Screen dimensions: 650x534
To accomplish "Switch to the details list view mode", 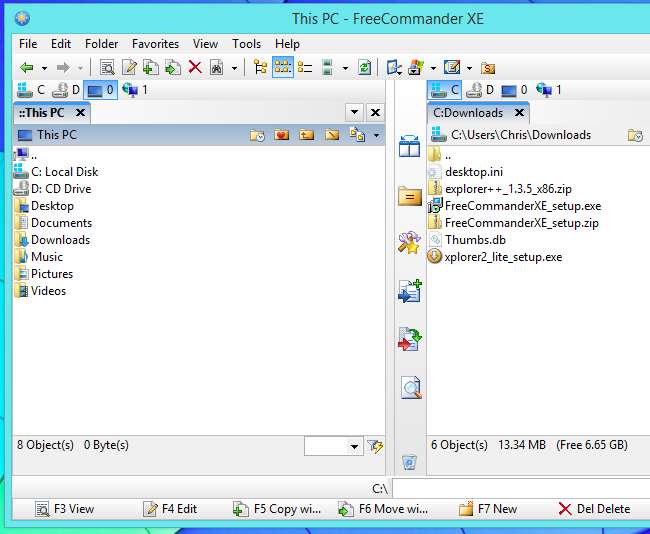I will (x=305, y=68).
